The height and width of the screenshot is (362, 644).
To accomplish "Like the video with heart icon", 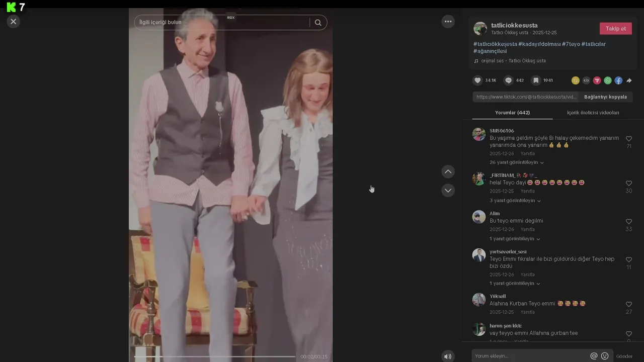I will click(x=477, y=80).
